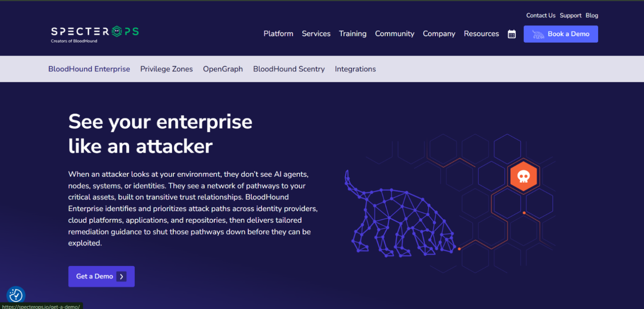Open the Community menu
The height and width of the screenshot is (309, 644).
(395, 34)
